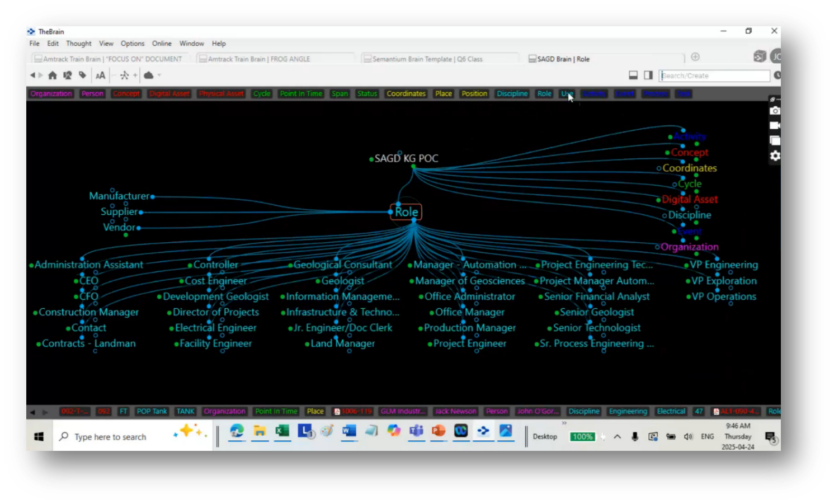The height and width of the screenshot is (504, 834).
Task: Click the JC user avatar
Action: [x=775, y=56]
